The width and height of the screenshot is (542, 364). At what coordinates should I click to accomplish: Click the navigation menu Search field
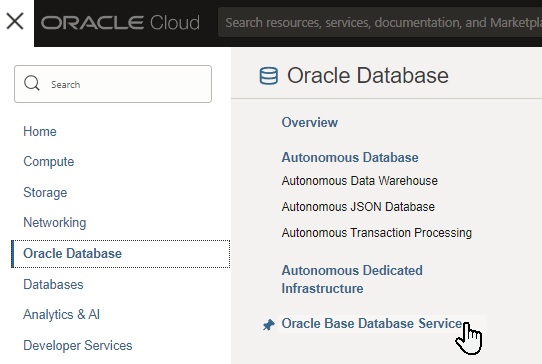[x=113, y=84]
